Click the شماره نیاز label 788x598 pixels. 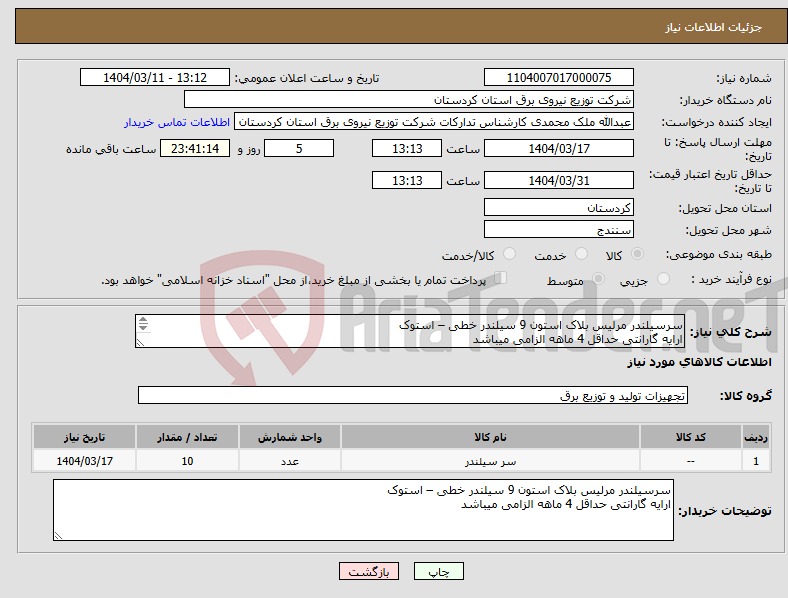point(744,78)
